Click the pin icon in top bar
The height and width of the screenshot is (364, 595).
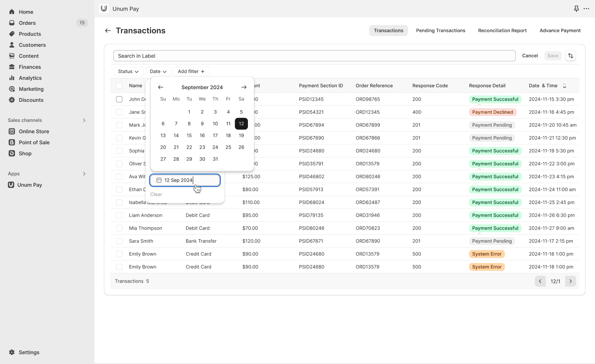pos(576,9)
